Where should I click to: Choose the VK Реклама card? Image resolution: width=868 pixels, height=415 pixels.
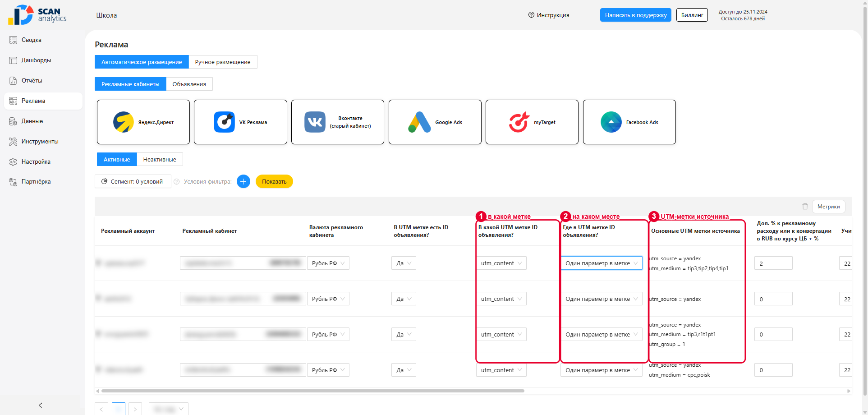[240, 122]
